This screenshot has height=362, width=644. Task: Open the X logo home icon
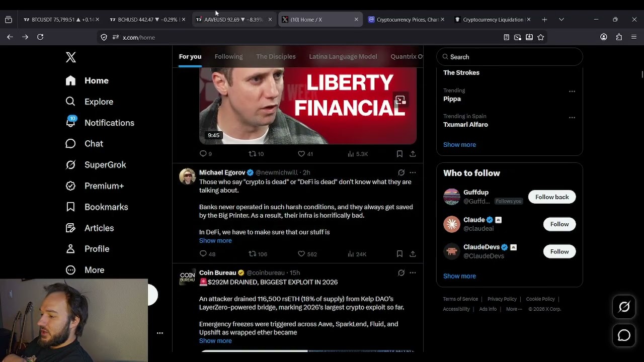coord(71,57)
